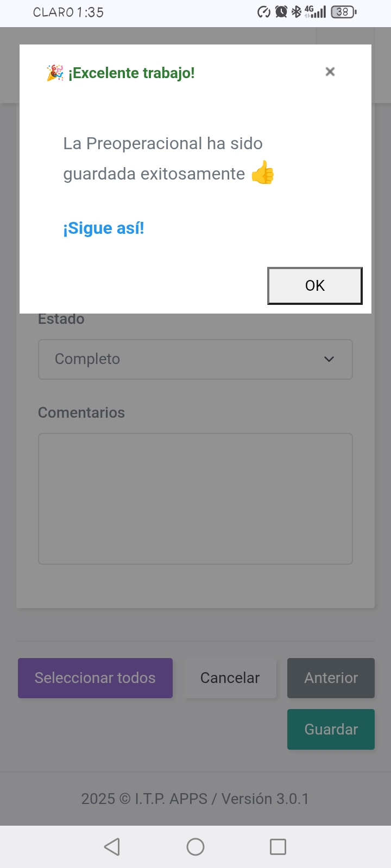The width and height of the screenshot is (391, 868).
Task: Click the Cancelar button
Action: (230, 678)
